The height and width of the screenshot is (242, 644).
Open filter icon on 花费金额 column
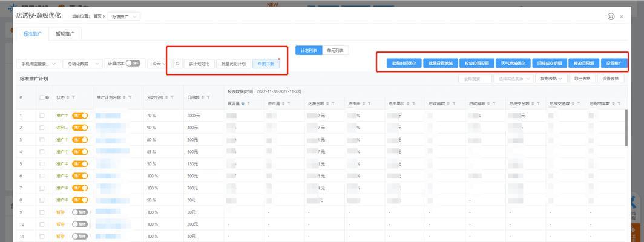click(333, 103)
